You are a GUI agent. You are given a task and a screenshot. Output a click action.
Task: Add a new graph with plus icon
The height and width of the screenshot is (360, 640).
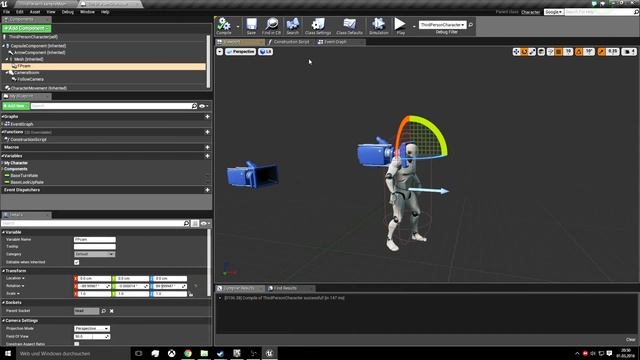click(207, 117)
